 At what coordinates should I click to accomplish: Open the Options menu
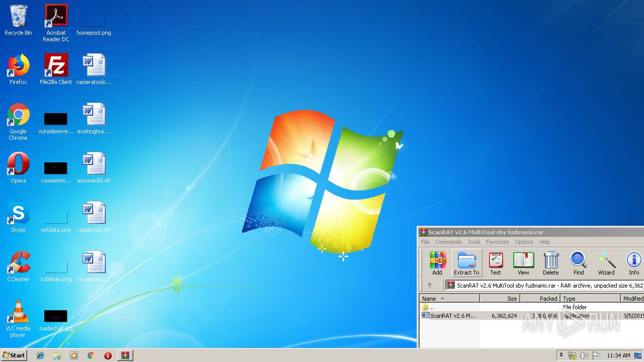tap(524, 242)
